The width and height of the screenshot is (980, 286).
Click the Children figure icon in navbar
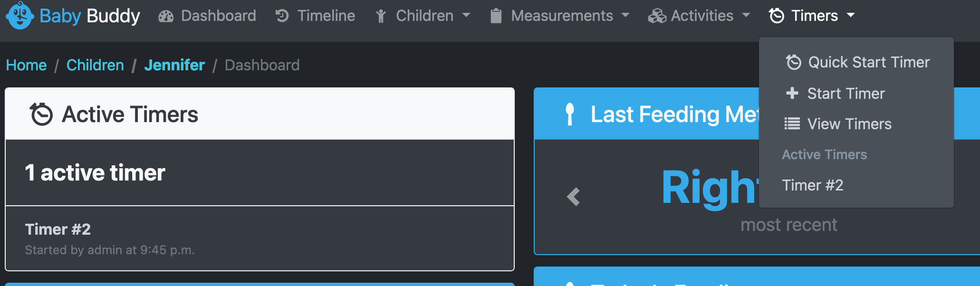click(381, 16)
